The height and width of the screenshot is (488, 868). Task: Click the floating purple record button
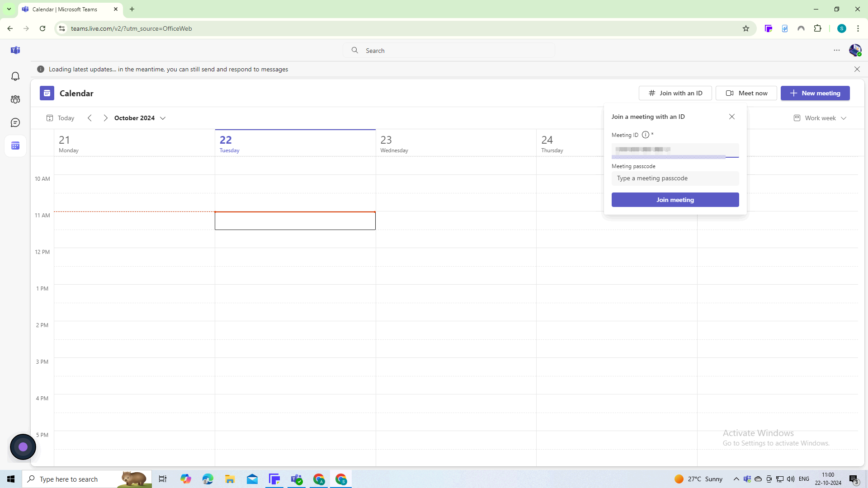click(x=23, y=447)
